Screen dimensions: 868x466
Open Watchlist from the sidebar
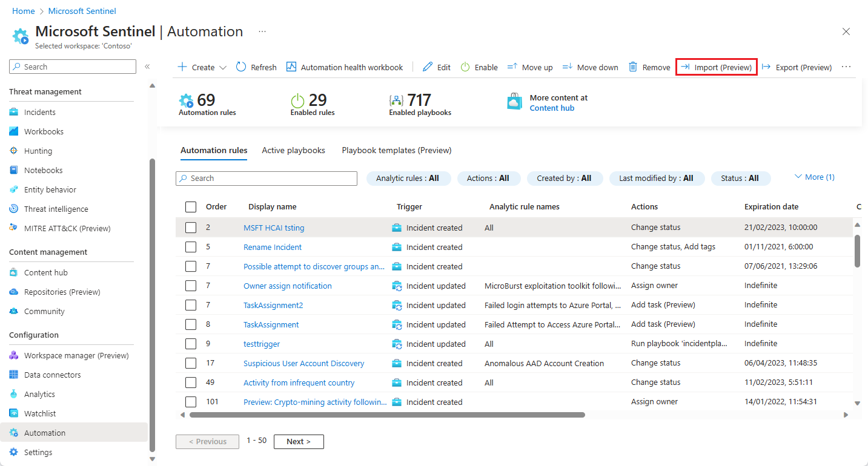[40, 413]
